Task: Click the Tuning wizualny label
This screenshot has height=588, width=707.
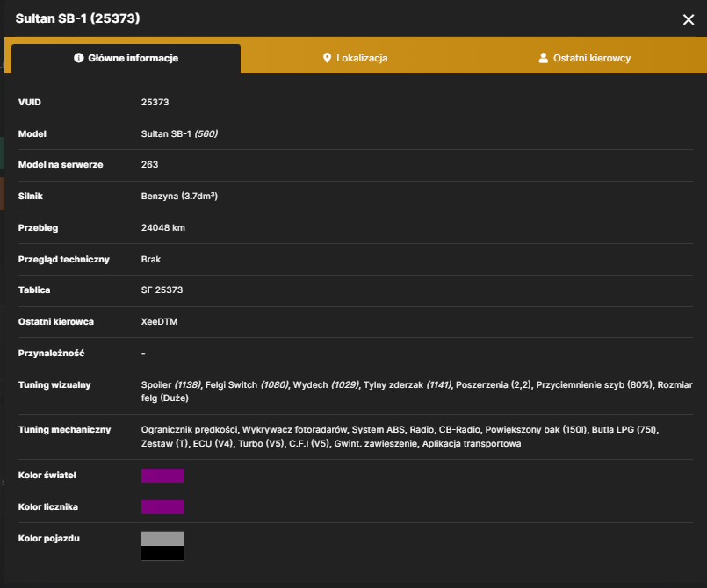Action: (54, 384)
